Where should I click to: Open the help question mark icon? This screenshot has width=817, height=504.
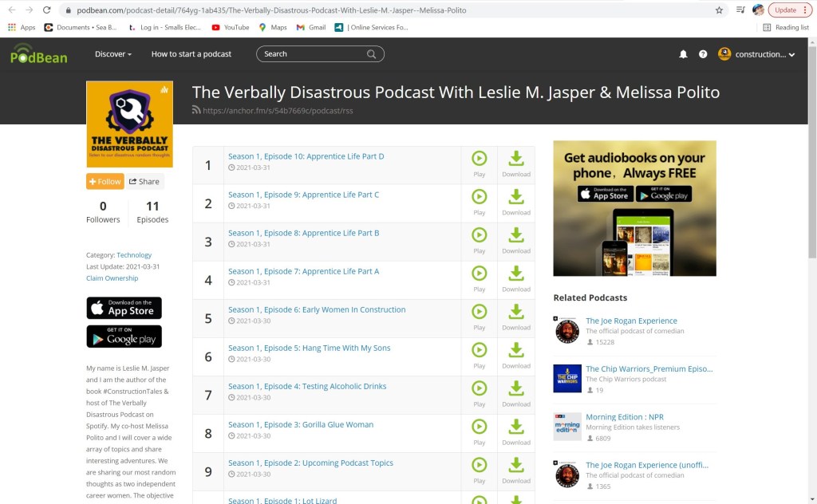[703, 54]
